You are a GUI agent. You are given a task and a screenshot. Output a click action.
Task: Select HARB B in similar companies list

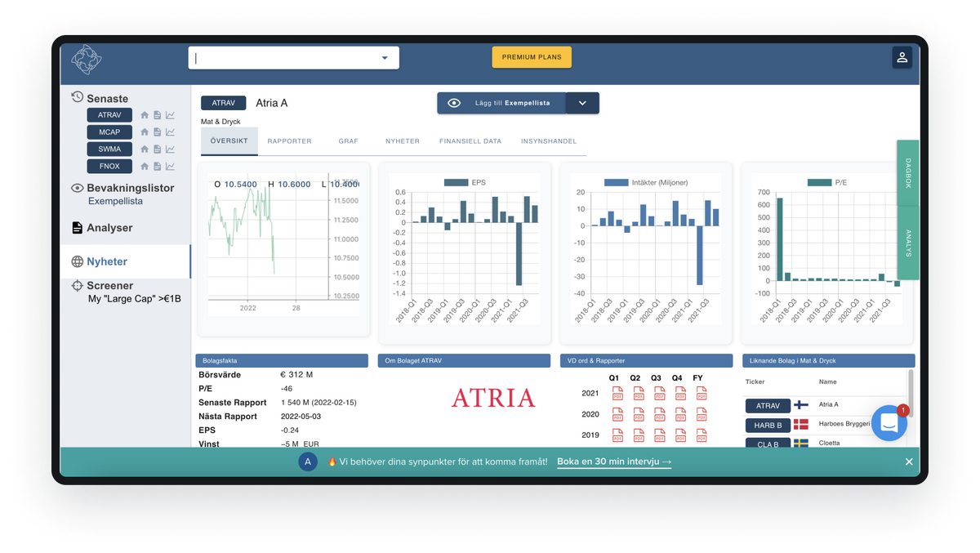pyautogui.click(x=767, y=425)
